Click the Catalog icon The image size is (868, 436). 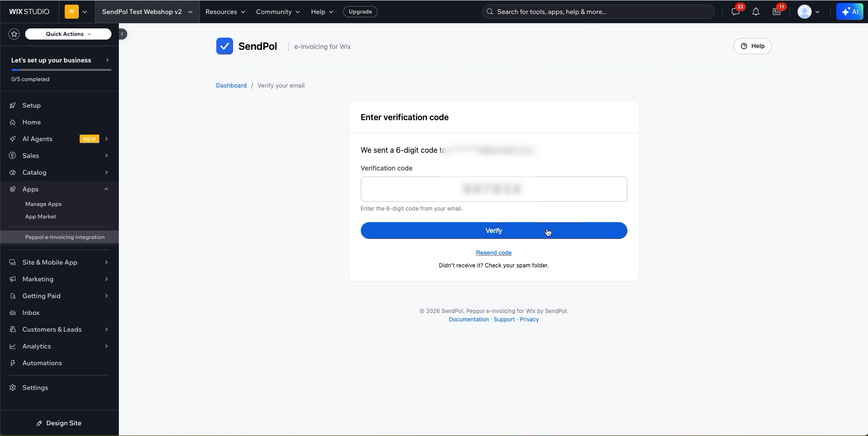coord(13,172)
